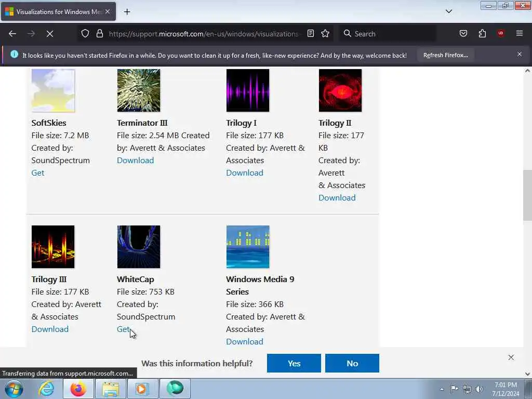This screenshot has width=532, height=399.
Task: Click 'File size: 753 KB' text
Action: coord(145,292)
